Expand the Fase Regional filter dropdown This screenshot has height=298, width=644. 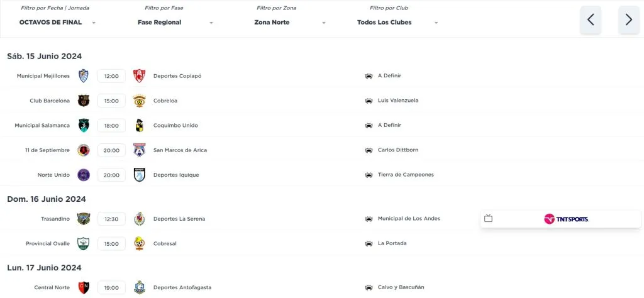point(175,23)
